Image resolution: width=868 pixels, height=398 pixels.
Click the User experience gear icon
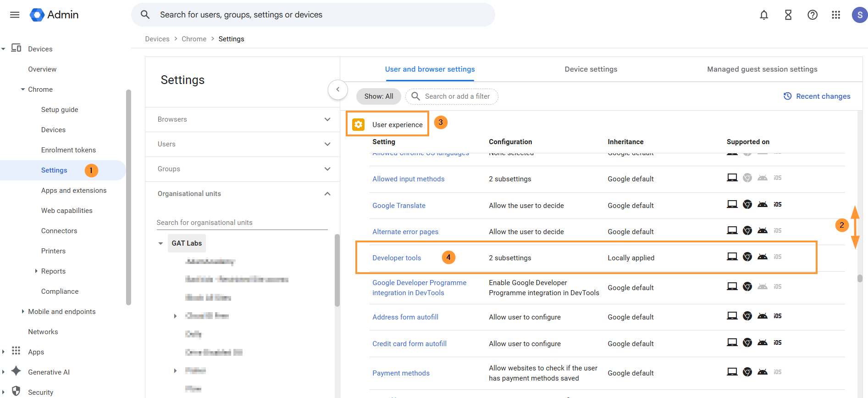(358, 124)
